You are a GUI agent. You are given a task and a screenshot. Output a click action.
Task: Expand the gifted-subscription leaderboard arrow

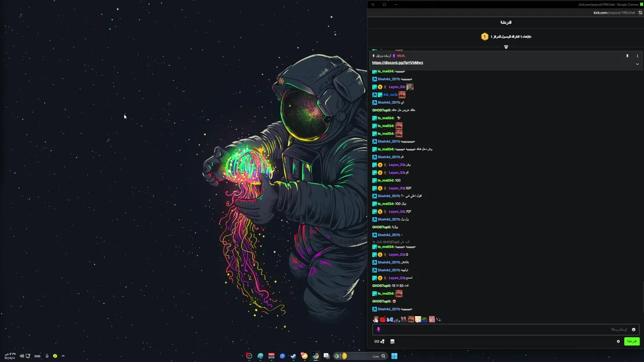[506, 47]
